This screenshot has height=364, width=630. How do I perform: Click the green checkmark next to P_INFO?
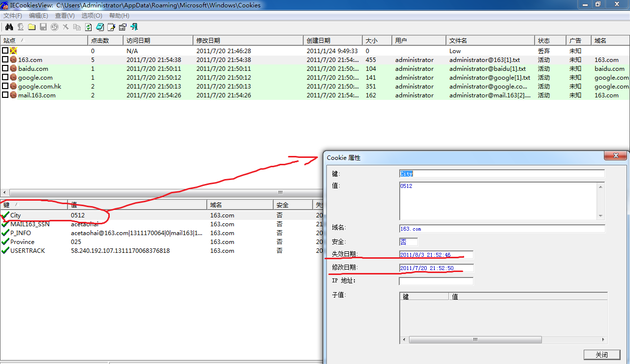pos(5,233)
